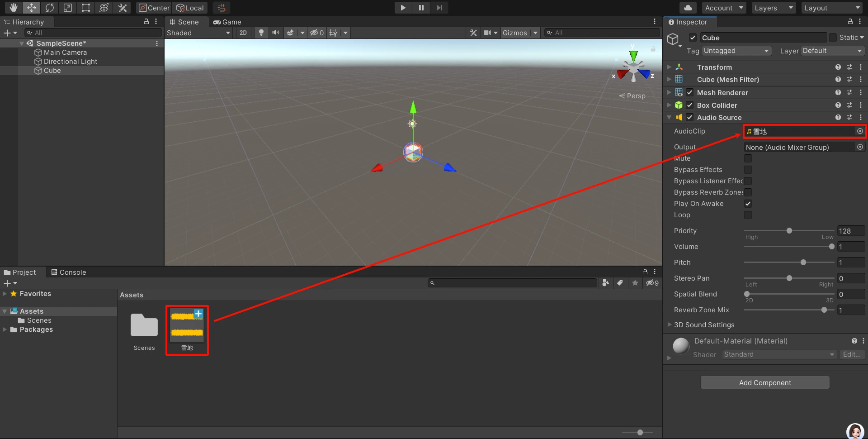
Task: Select the Hand tool in toolbar
Action: [13, 8]
